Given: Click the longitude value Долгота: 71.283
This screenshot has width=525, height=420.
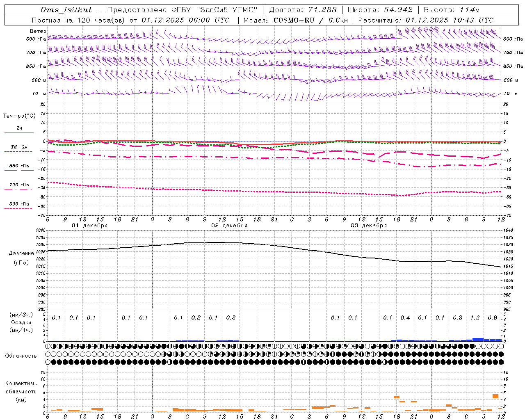Looking at the screenshot, I should coord(303,10).
